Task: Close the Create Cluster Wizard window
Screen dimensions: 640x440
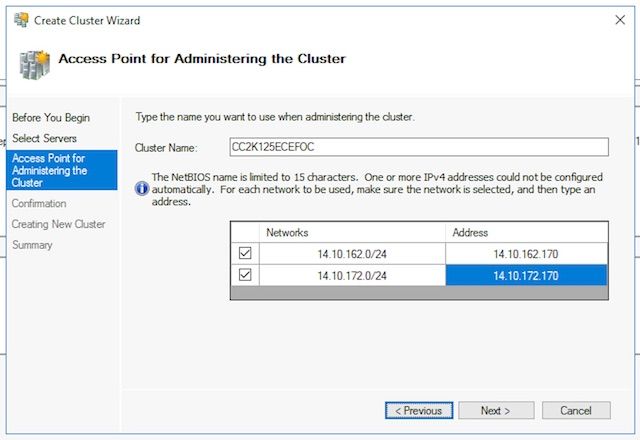Action: (x=620, y=20)
